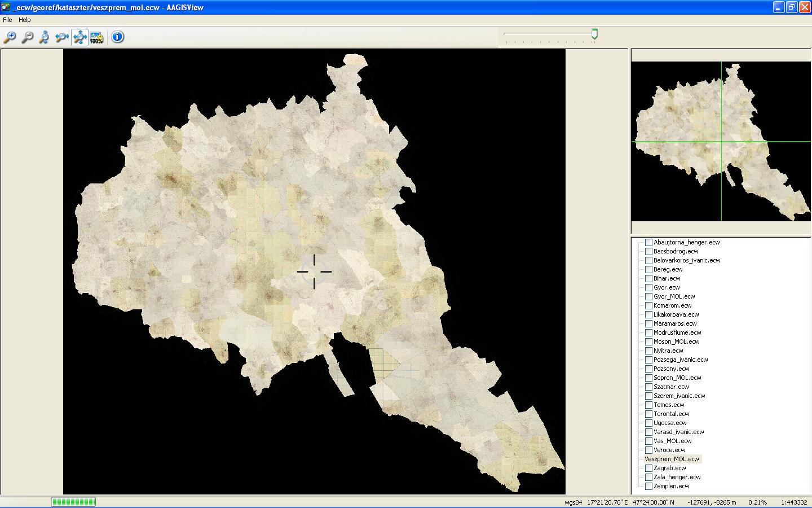Click the longitude value 17°21'20.70" E
This screenshot has height=508, width=812.
point(607,502)
